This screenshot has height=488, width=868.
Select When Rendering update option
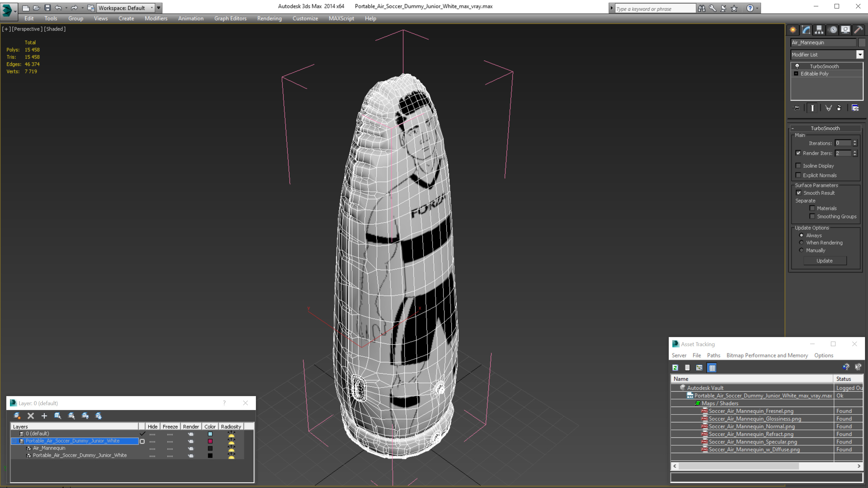point(802,242)
